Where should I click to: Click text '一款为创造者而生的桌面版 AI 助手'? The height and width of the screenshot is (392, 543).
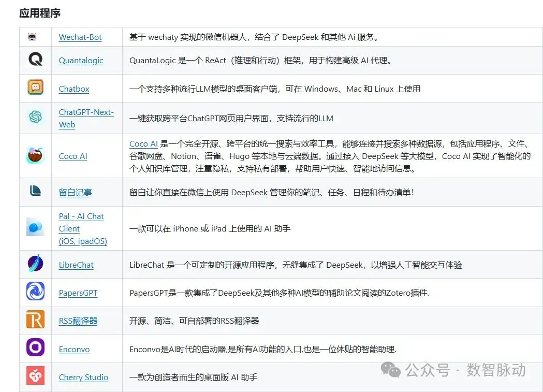[193, 378]
